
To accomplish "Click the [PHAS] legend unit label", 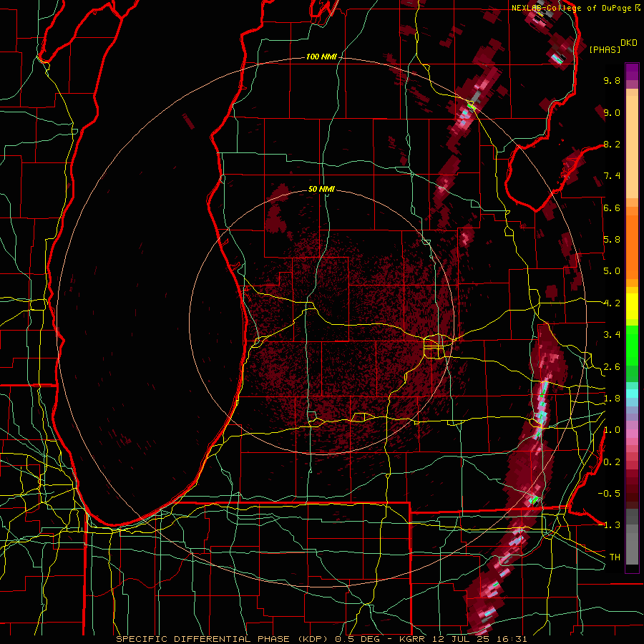I will 605,49.
